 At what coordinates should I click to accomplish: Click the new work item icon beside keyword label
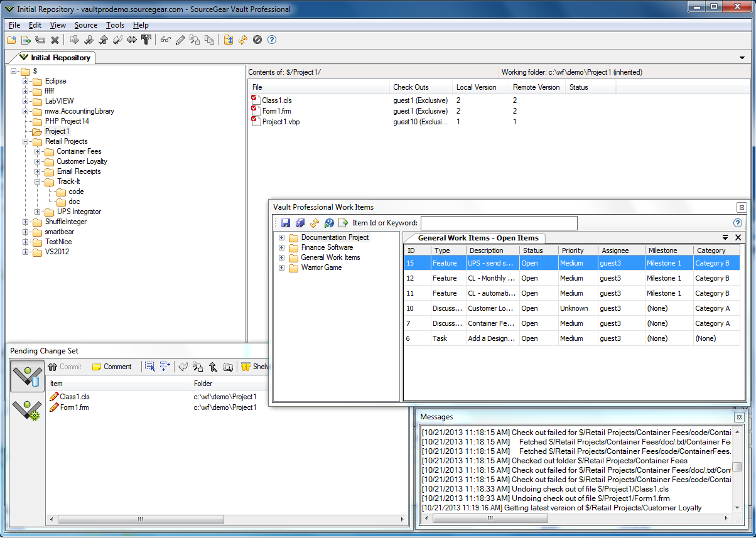pos(343,223)
